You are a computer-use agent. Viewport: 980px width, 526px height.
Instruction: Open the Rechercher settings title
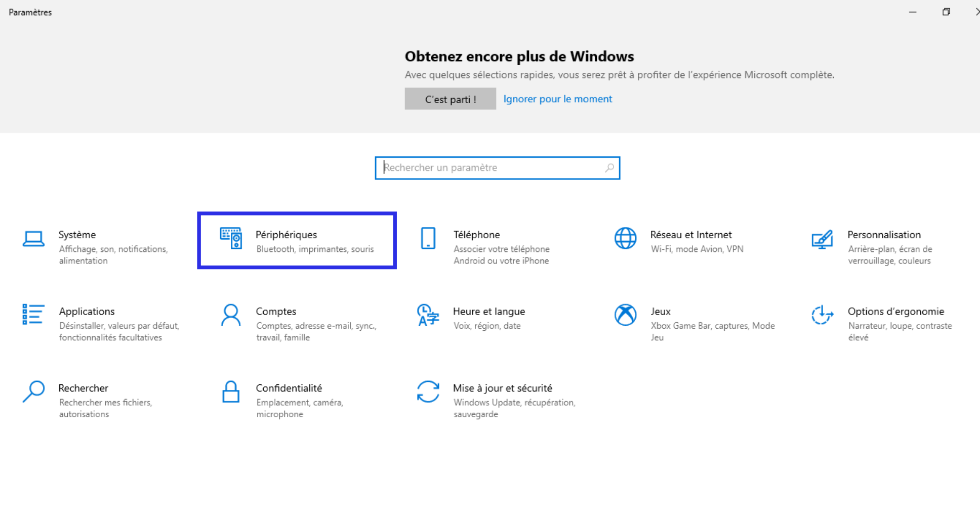83,388
